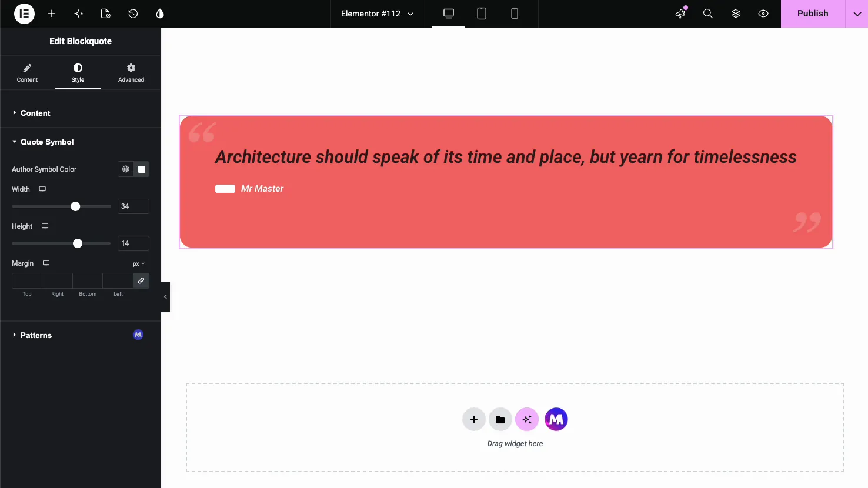Screen dimensions: 868x488
Task: Open the History clock icon
Action: point(133,14)
